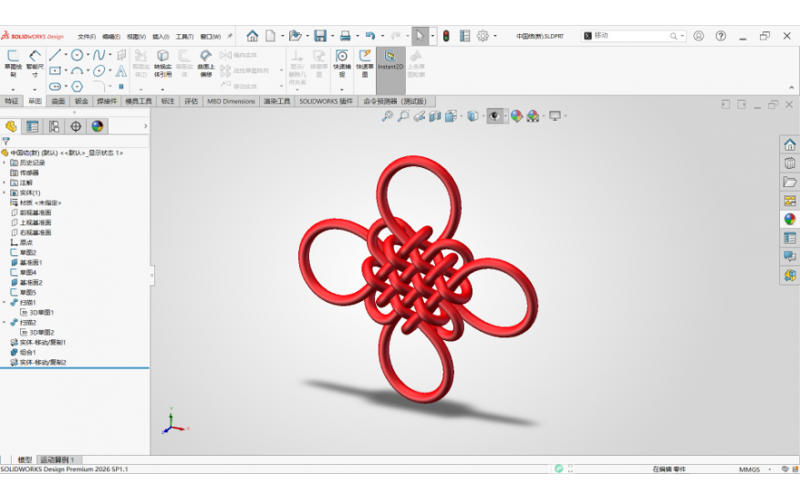Open the SOLIDWORKS Resources home task pane icon
This screenshot has height=500, width=800.
pos(790,144)
